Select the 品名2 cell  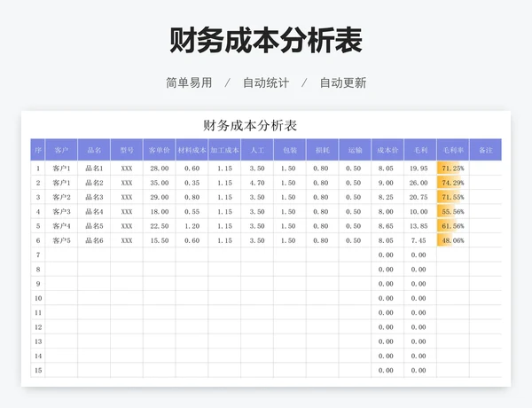click(94, 183)
